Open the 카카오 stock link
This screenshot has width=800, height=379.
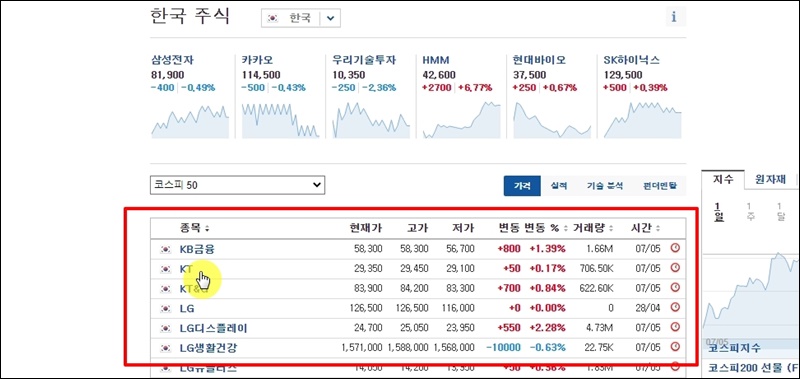257,60
